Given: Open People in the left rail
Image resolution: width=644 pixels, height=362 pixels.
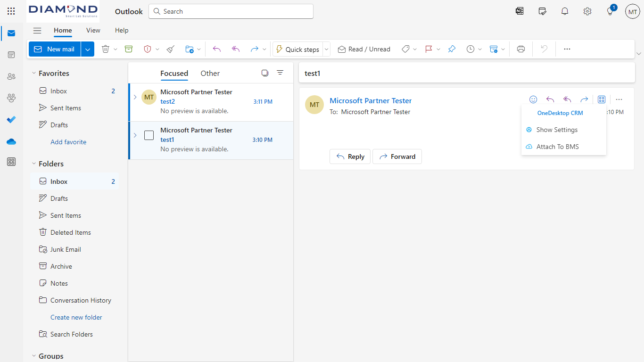Looking at the screenshot, I should point(11,76).
